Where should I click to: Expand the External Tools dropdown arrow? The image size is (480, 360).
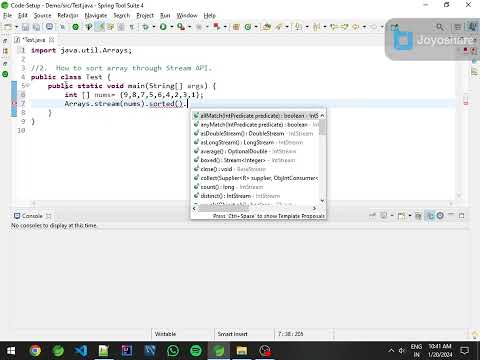pos(189,27)
